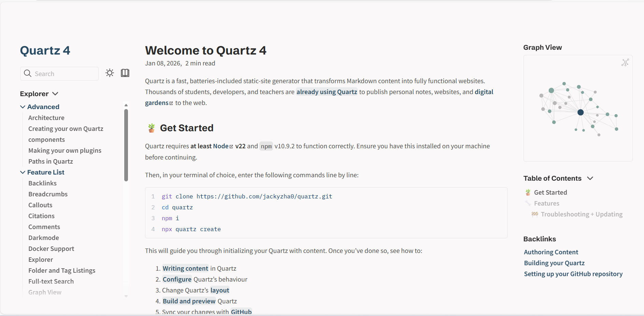Image resolution: width=644 pixels, height=316 pixels.
Task: Collapse the Table of Contents
Action: tap(590, 178)
